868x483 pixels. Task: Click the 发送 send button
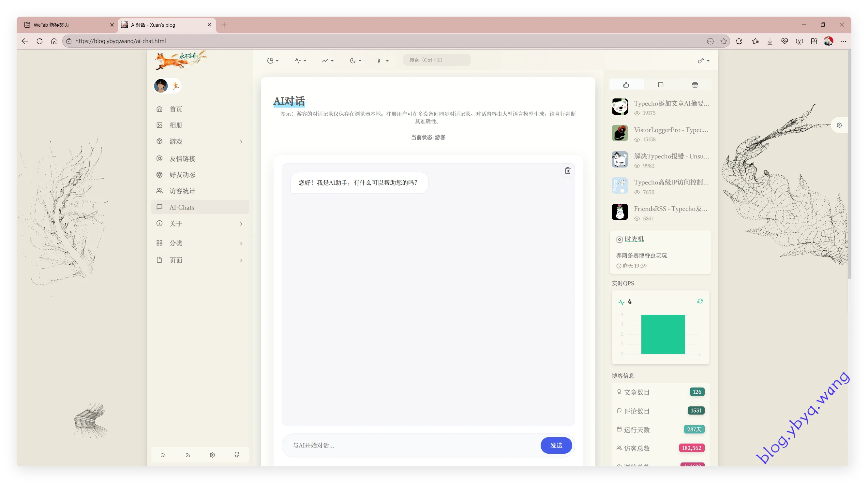[556, 445]
